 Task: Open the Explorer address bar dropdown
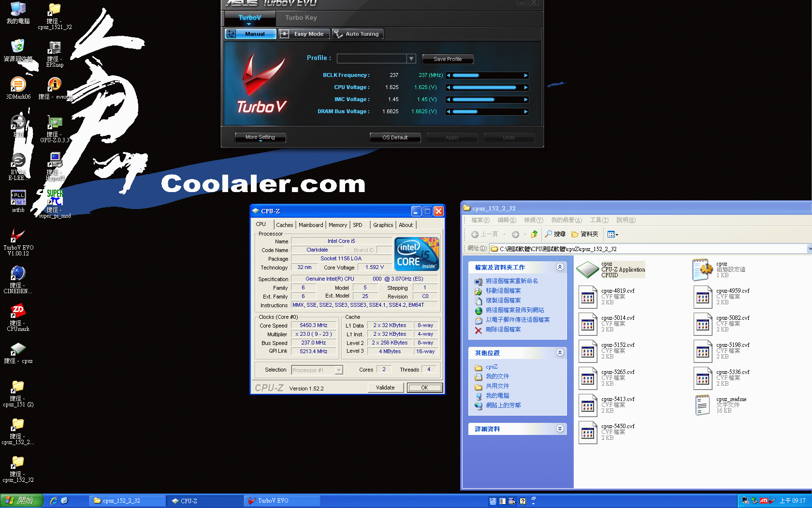(810, 249)
